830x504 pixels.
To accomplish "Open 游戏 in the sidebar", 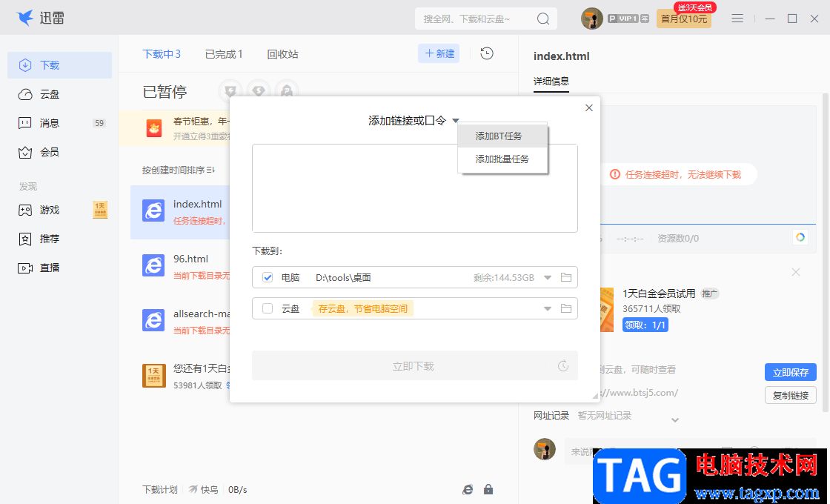I will click(x=59, y=210).
